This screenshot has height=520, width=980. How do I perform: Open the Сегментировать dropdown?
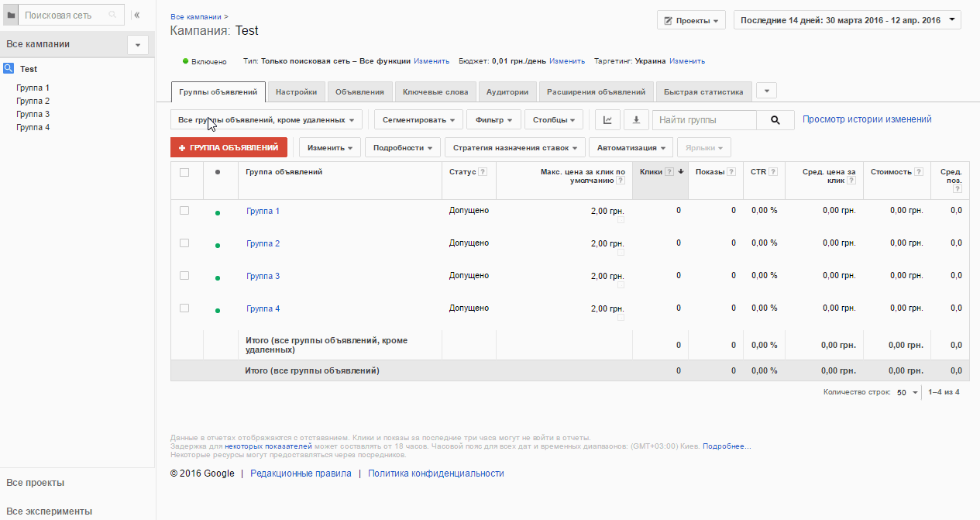418,120
